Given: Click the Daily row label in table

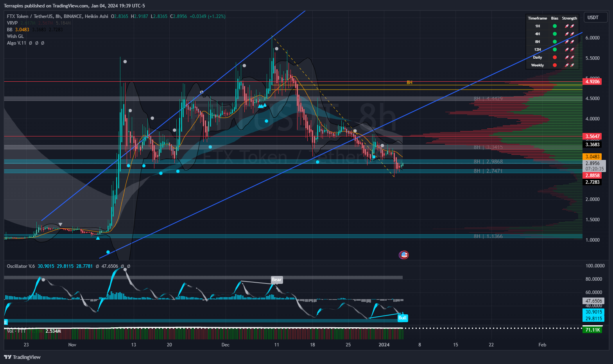Looking at the screenshot, I should tap(537, 57).
